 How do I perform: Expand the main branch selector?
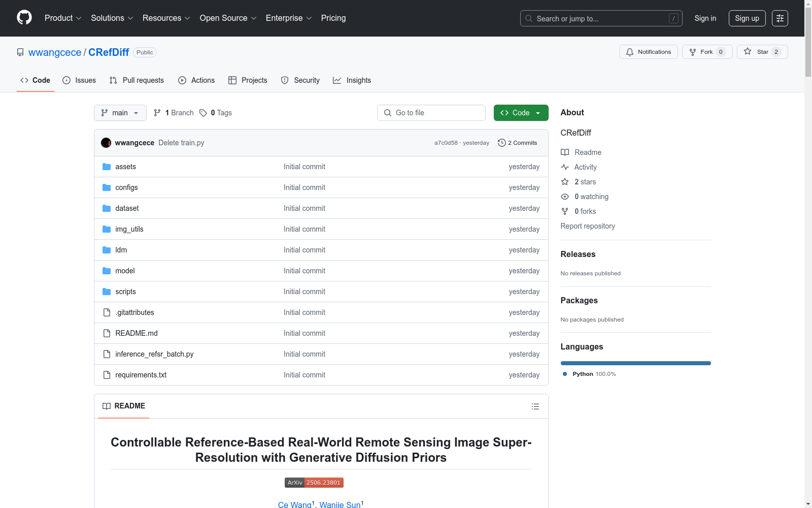120,113
